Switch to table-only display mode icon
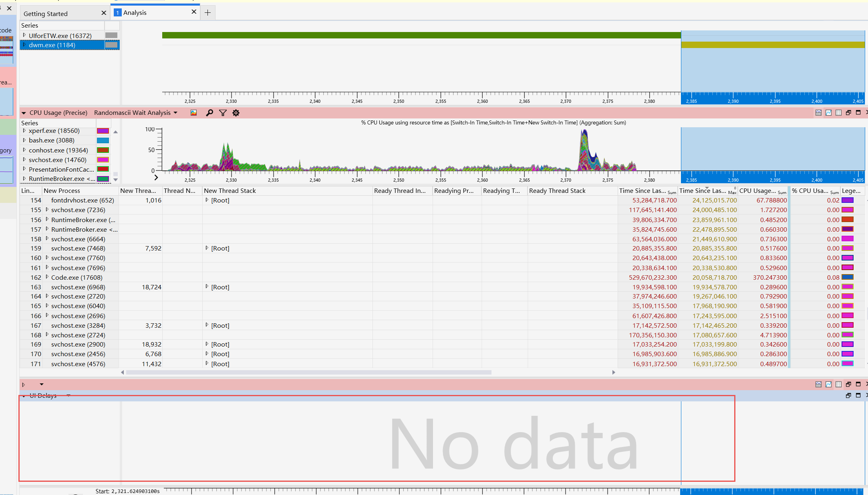The image size is (868, 495). (x=838, y=112)
